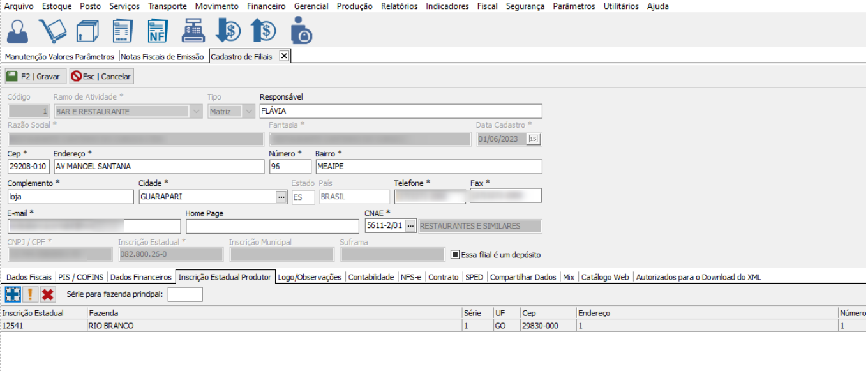Screen dimensions: 868x371
Task: Click the person silhouette toolbar icon
Action: pos(17,31)
